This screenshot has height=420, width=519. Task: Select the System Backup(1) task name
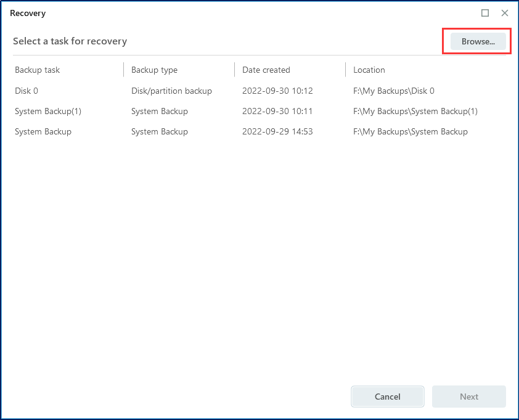point(48,111)
